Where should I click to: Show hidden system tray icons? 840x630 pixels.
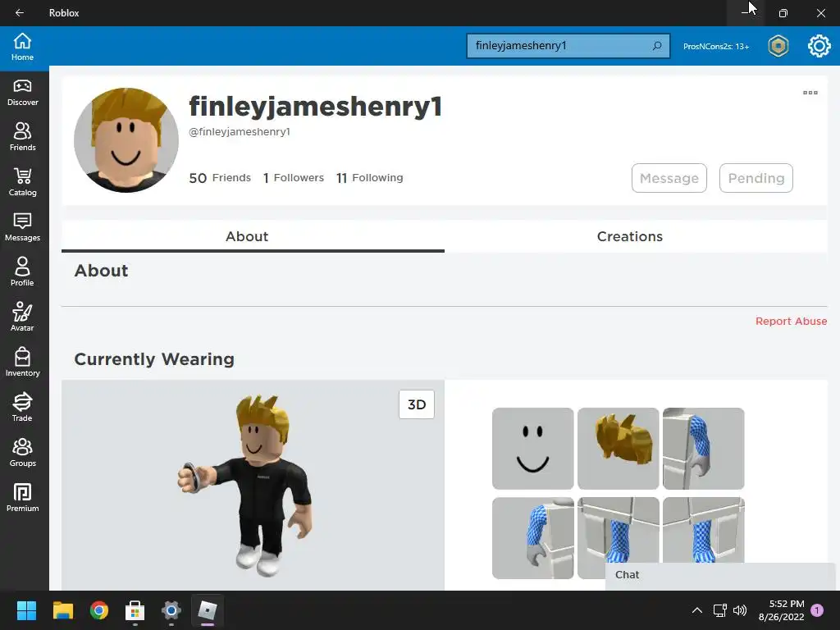[x=697, y=610]
